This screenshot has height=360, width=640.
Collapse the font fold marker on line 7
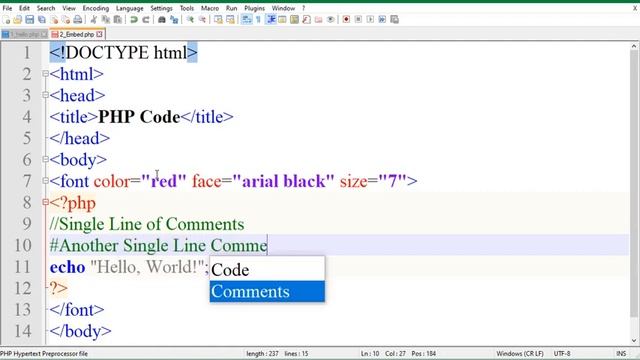tap(45, 180)
